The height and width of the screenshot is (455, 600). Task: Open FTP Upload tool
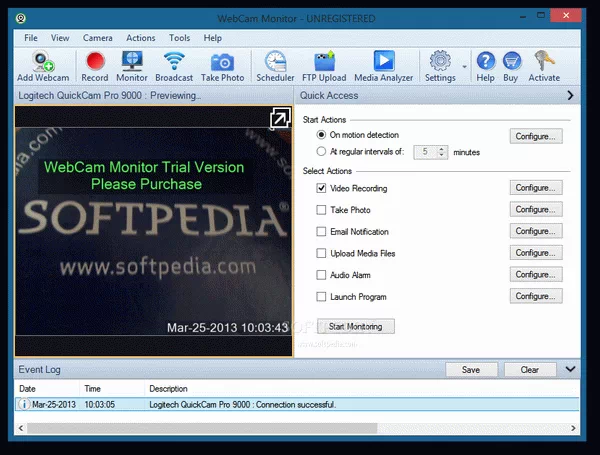pos(324,62)
